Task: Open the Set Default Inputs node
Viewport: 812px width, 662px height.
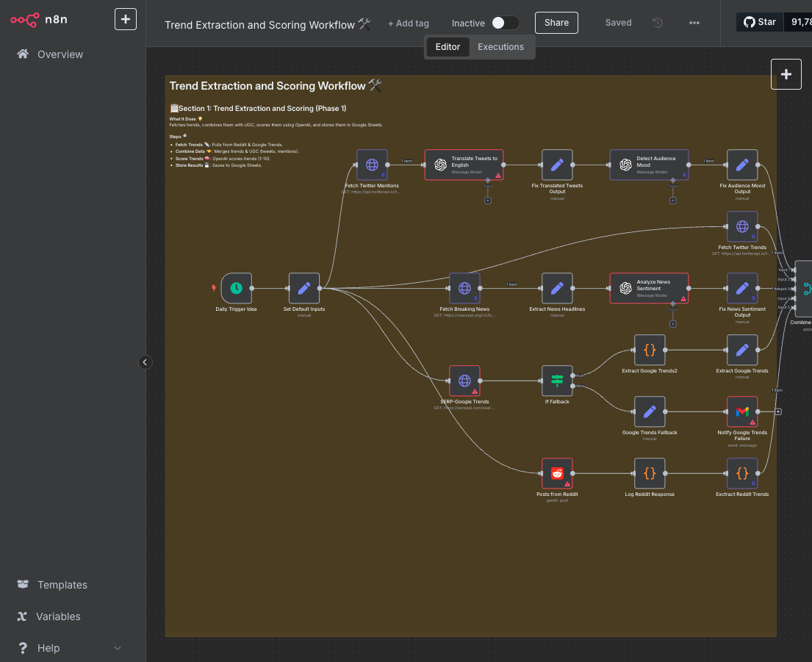Action: tap(304, 288)
